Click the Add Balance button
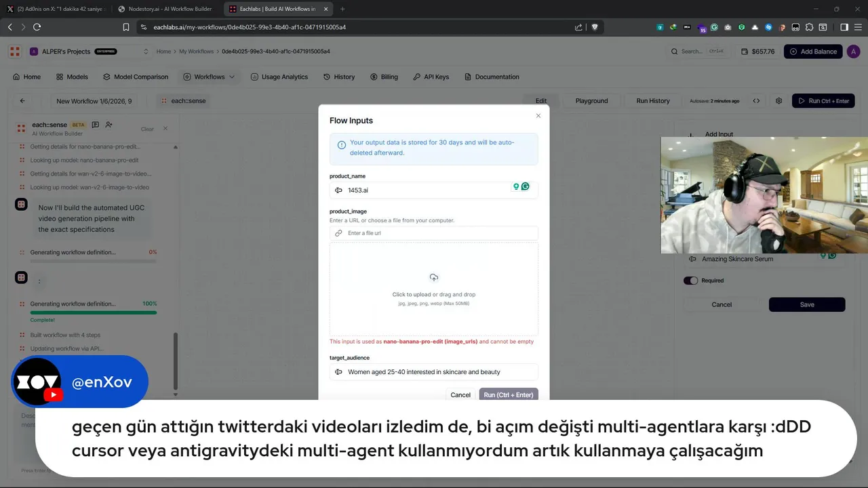The image size is (868, 488). [813, 52]
